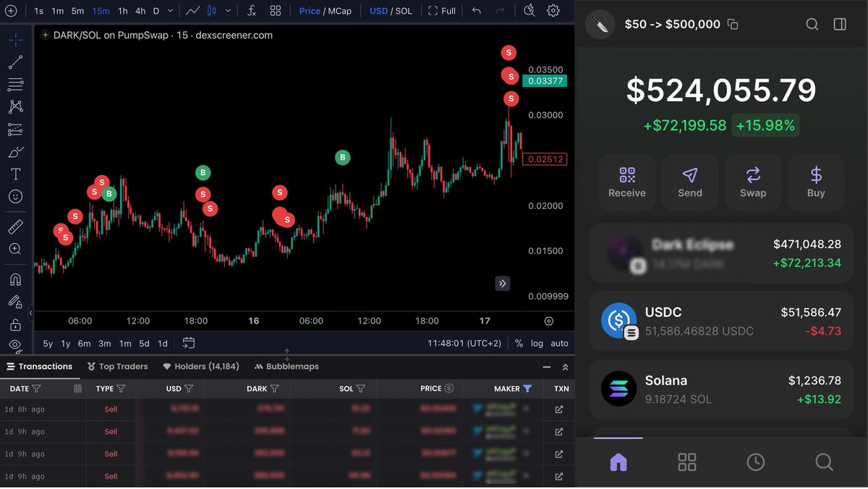Open the wallet home tab
Screen dimensions: 868x489
point(618,462)
